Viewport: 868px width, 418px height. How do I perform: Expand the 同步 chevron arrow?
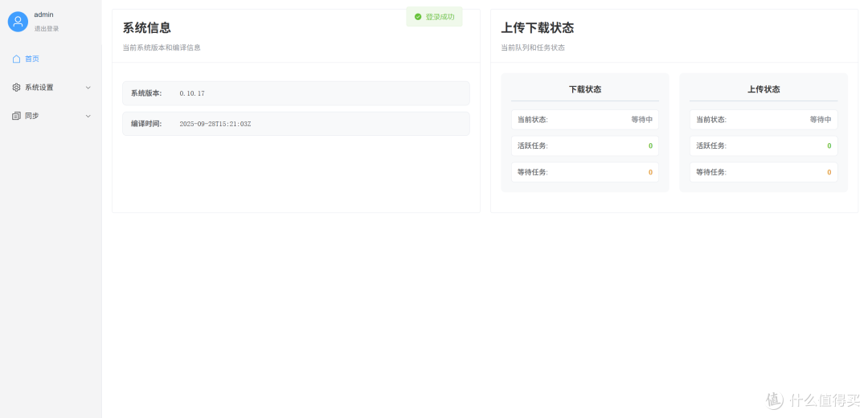coord(88,117)
